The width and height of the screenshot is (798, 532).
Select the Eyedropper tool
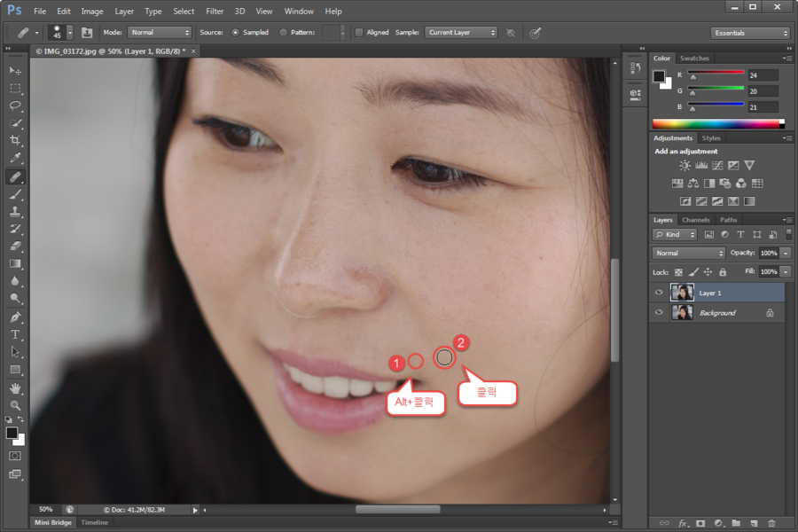click(15, 159)
